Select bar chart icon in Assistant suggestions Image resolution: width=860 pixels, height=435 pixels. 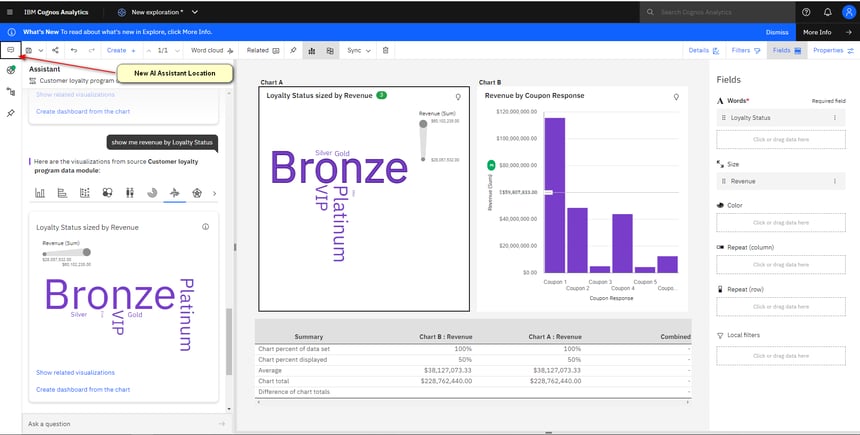tap(62, 193)
